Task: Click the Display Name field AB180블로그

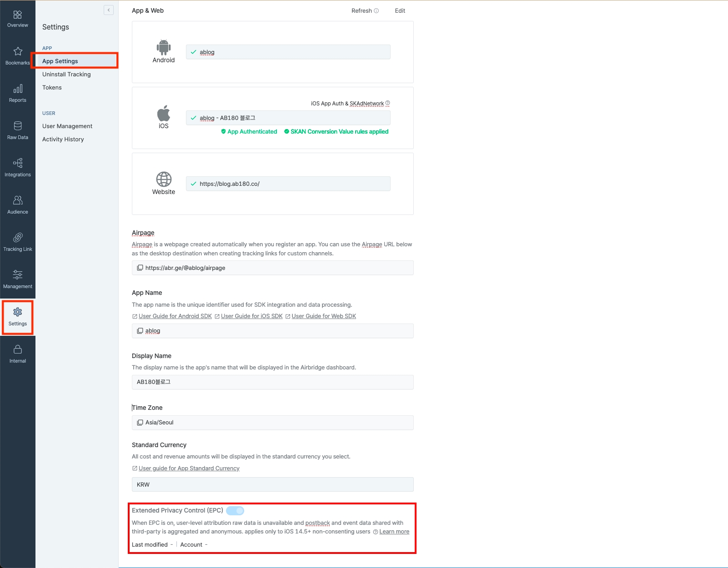Action: point(272,382)
